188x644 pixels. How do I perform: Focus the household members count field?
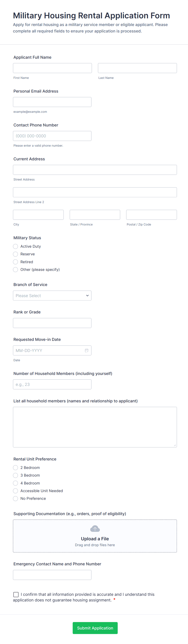click(x=52, y=384)
